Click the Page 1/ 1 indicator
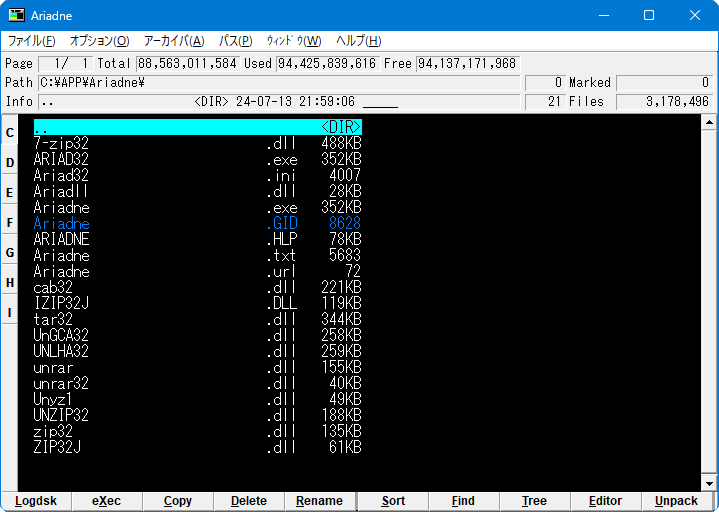719x512 pixels. [66, 63]
